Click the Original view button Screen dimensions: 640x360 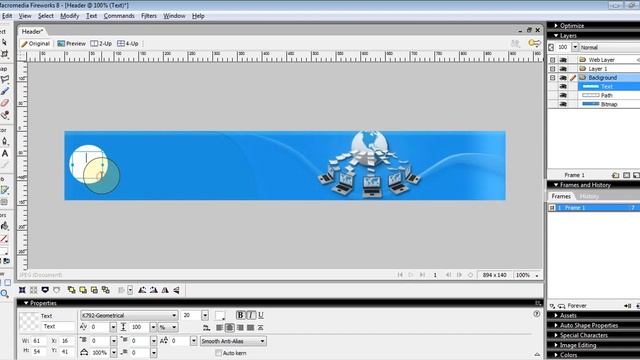point(36,43)
